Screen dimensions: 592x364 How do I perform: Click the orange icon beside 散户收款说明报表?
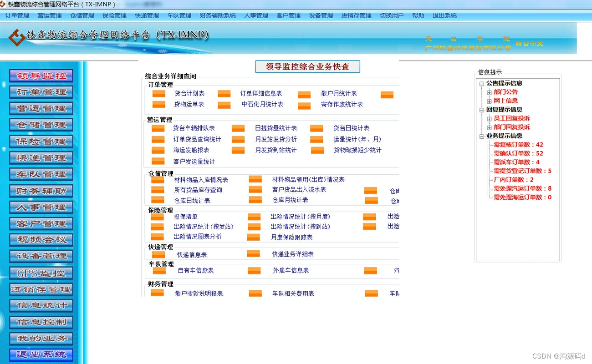click(157, 293)
